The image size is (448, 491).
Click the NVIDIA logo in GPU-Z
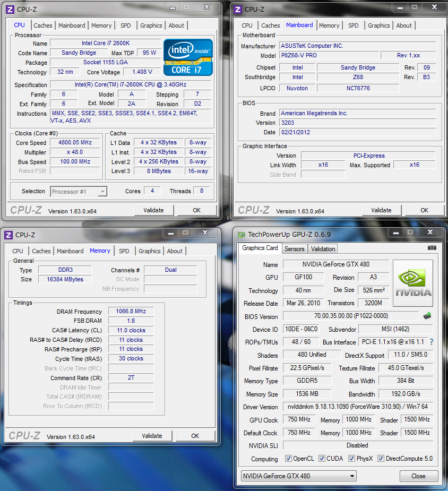413,283
